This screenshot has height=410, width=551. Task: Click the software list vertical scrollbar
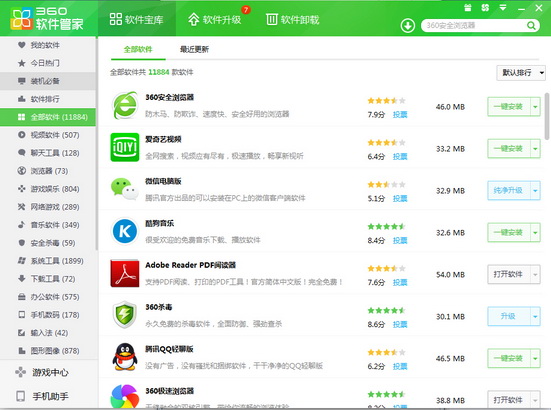tap(547, 116)
